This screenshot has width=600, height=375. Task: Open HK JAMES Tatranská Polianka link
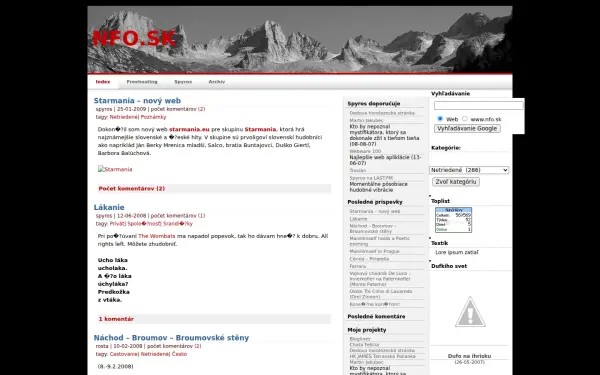click(x=382, y=356)
